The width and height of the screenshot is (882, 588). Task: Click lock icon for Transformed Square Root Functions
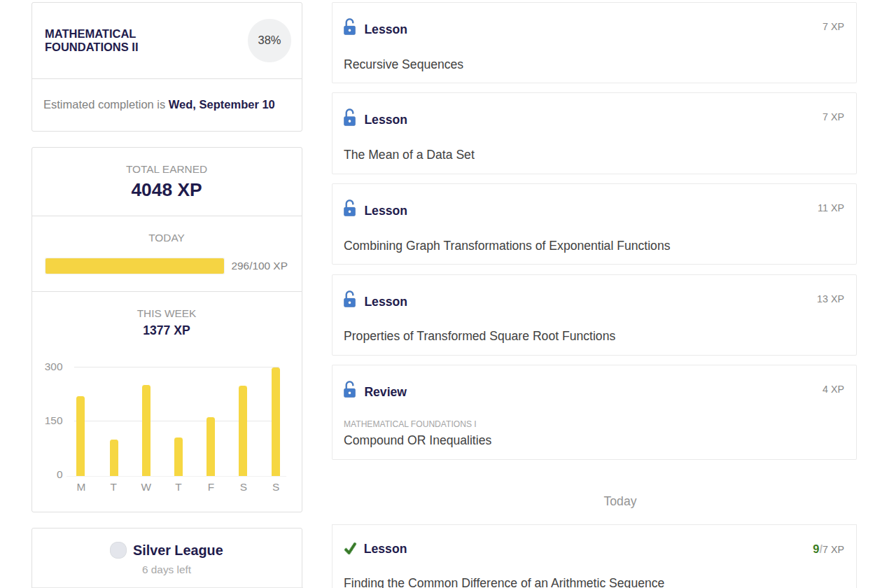click(x=349, y=300)
